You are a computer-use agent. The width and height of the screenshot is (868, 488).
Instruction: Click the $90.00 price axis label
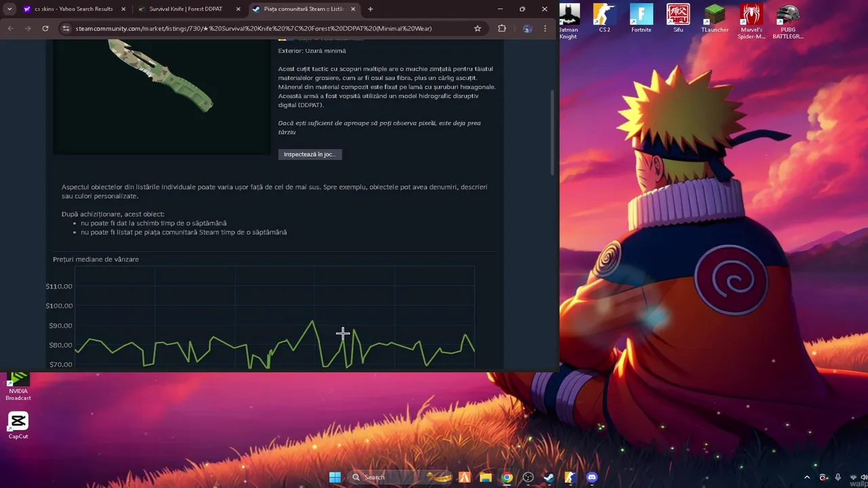pos(60,325)
